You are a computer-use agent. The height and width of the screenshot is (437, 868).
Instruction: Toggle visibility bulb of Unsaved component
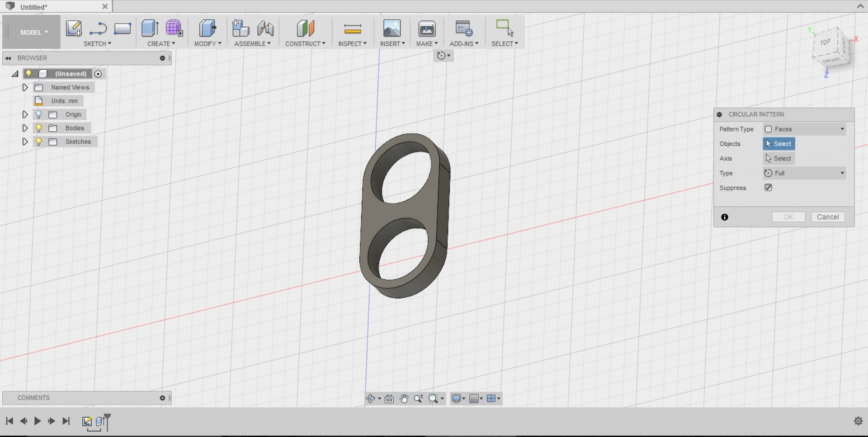[x=28, y=74]
